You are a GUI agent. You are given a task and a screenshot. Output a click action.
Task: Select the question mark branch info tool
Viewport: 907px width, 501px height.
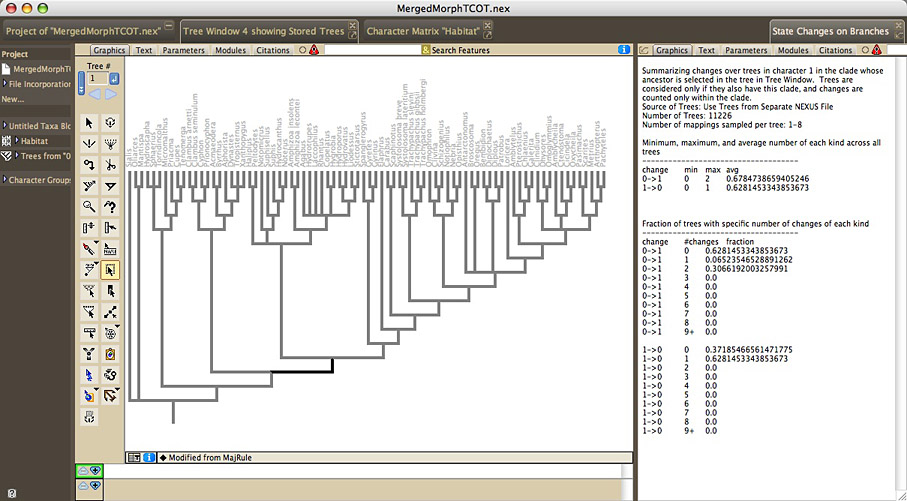(x=110, y=207)
